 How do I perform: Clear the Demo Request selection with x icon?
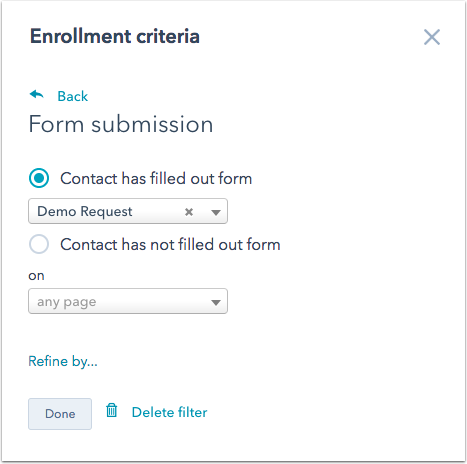[x=189, y=212]
